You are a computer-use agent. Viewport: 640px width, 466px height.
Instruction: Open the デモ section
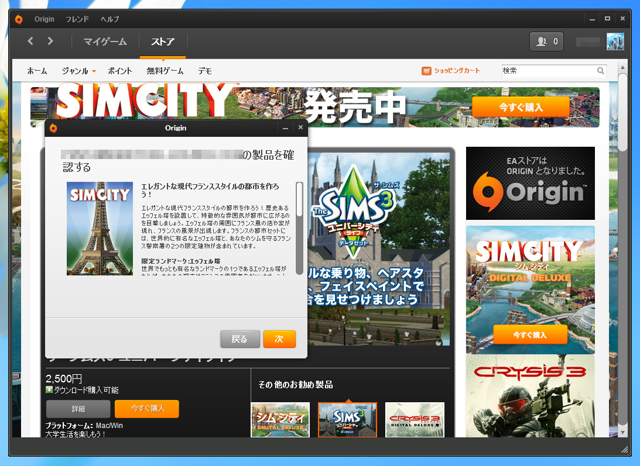[x=205, y=71]
